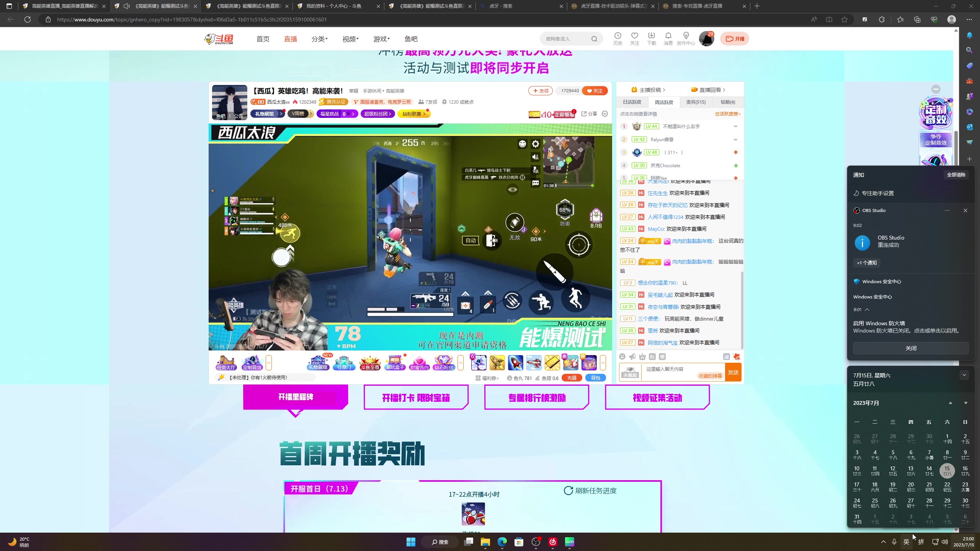The height and width of the screenshot is (551, 980).
Task: Click the megaphone icon in chat toolbar
Action: coord(632,357)
